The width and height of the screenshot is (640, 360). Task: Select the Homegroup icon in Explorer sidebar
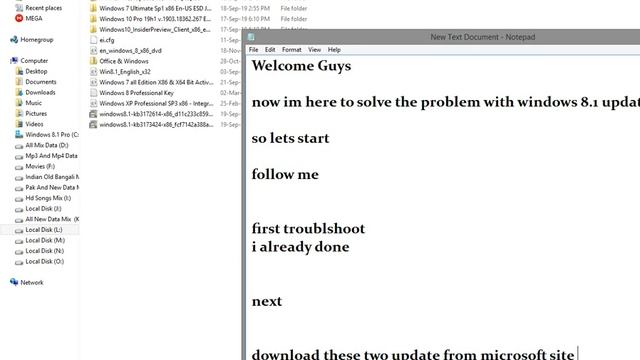(x=14, y=40)
